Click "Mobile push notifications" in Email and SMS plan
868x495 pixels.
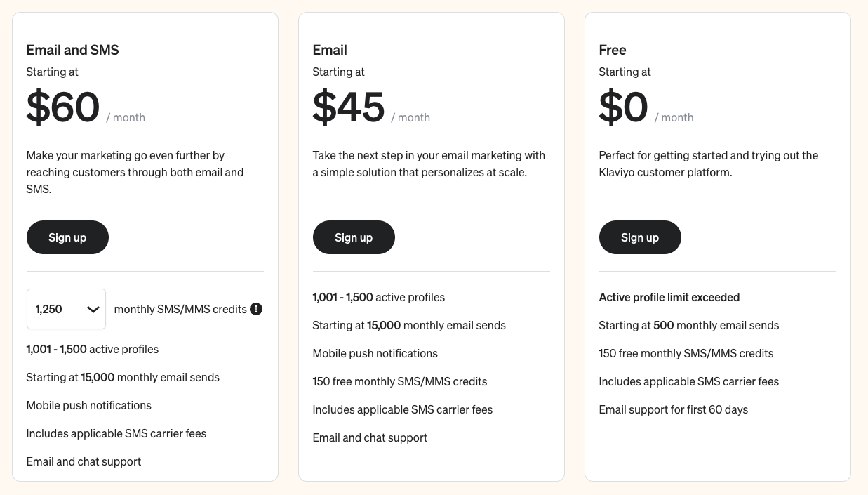point(89,405)
